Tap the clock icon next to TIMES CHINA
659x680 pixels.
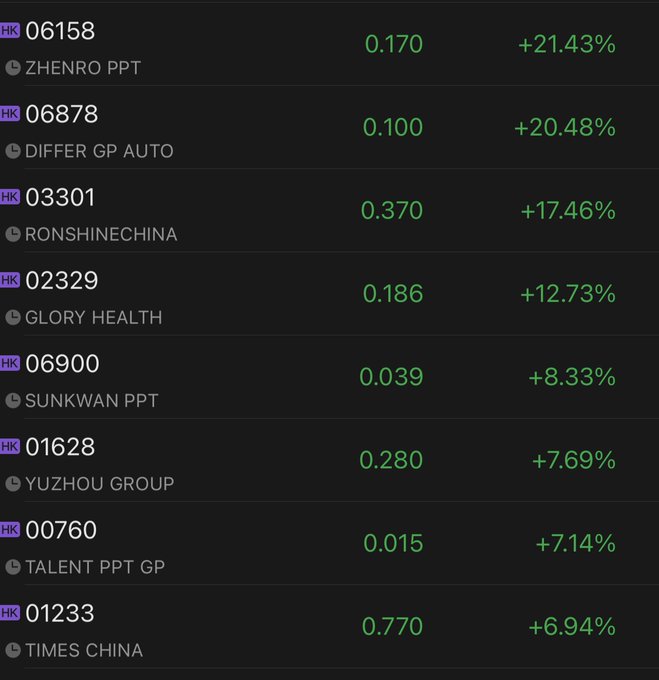pos(13,650)
